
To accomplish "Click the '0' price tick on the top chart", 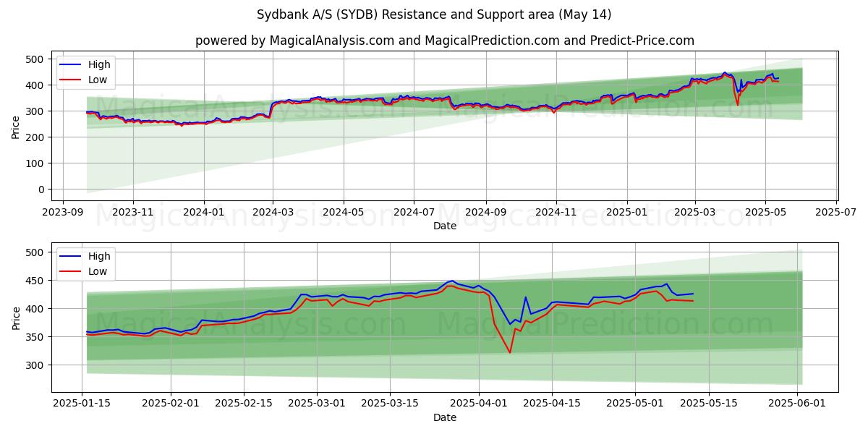I will click(42, 190).
